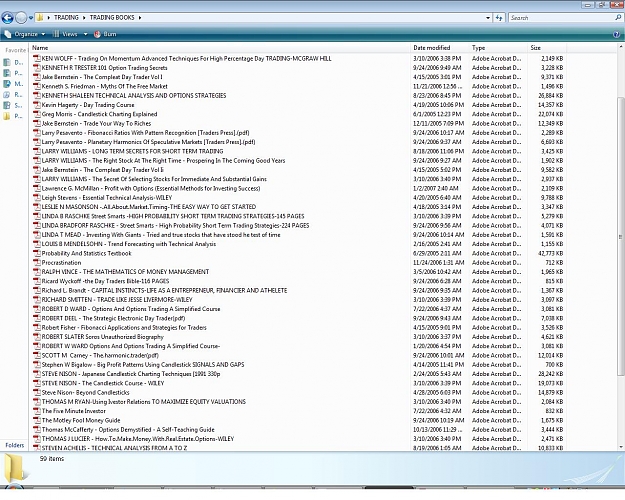
Task: Select file LESLIE N MASONSON All About Market Timing
Action: [149, 207]
